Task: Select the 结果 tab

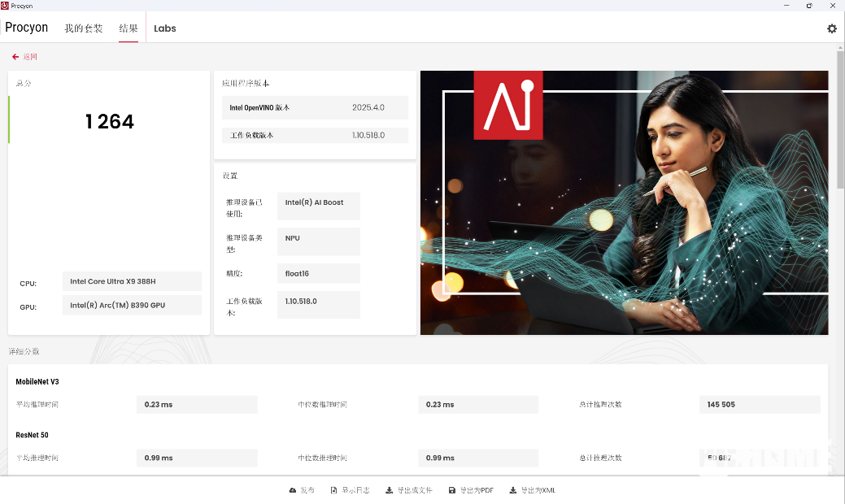Action: point(128,28)
